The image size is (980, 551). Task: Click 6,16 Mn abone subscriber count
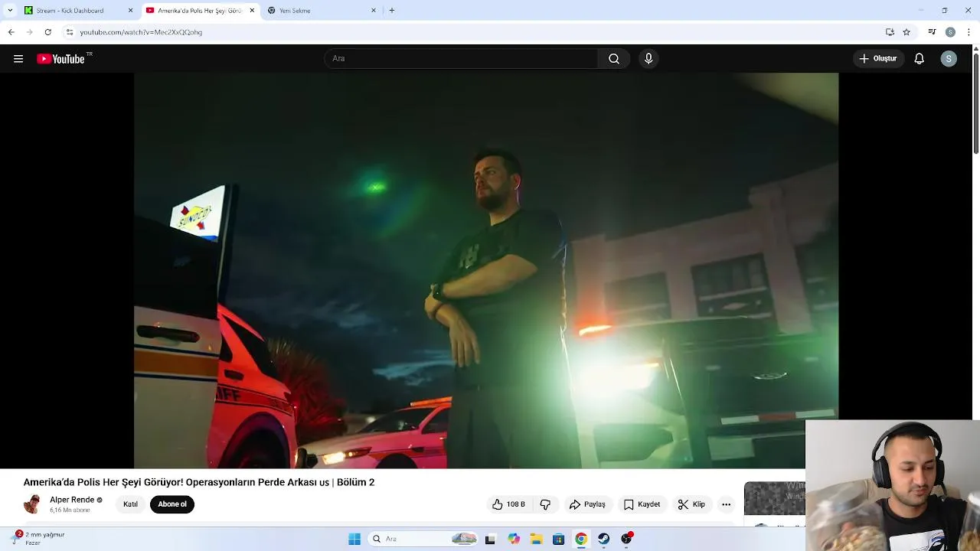point(70,510)
